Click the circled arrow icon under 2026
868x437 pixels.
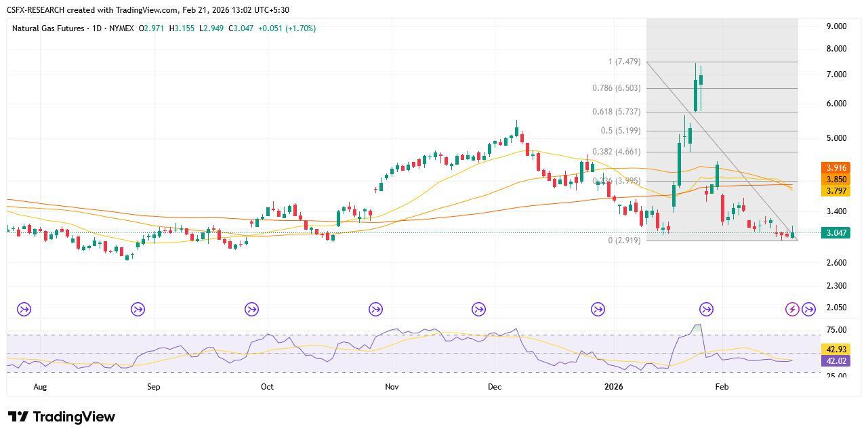tap(598, 308)
